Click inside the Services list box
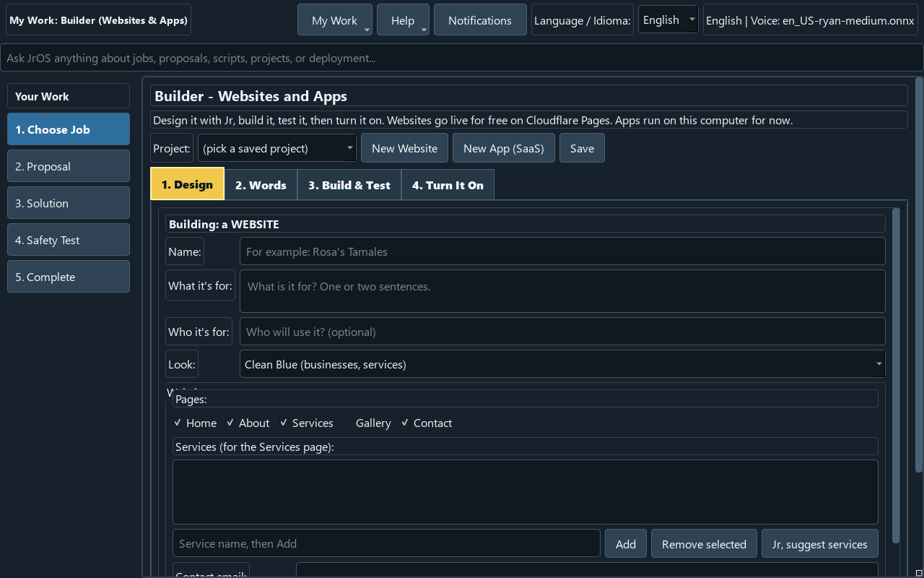Screen dimensions: 924x578 (526, 492)
